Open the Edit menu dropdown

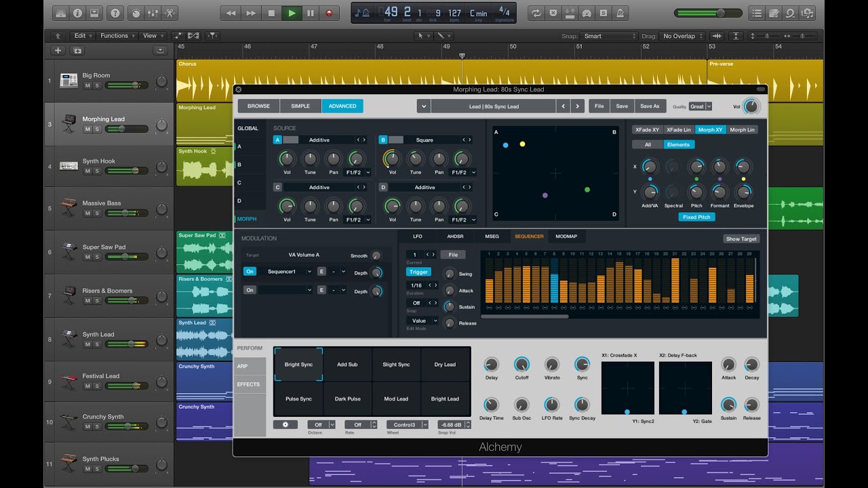tap(83, 36)
